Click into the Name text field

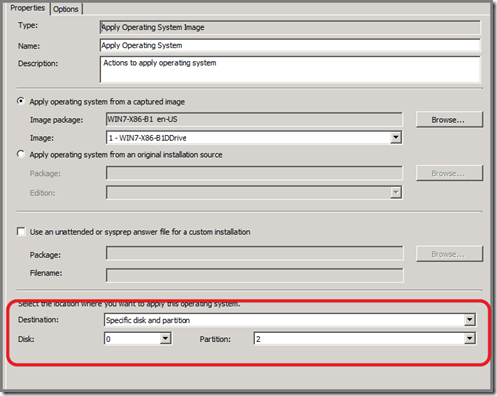pyautogui.click(x=290, y=45)
